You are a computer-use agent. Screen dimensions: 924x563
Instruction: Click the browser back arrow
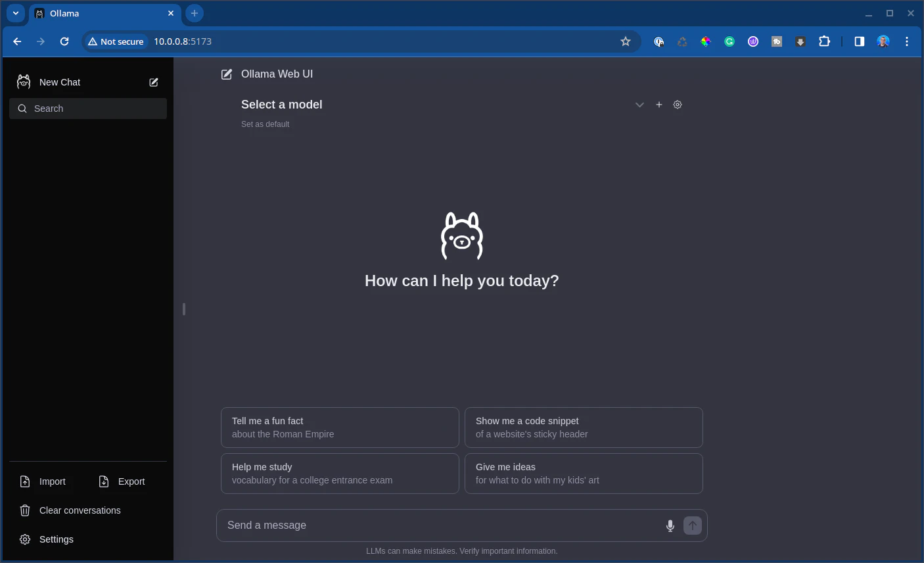(x=17, y=41)
